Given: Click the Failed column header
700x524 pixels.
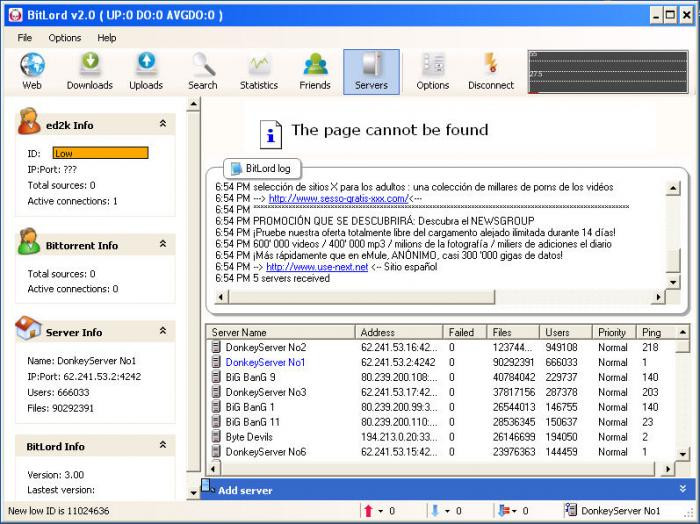Looking at the screenshot, I should [x=465, y=333].
